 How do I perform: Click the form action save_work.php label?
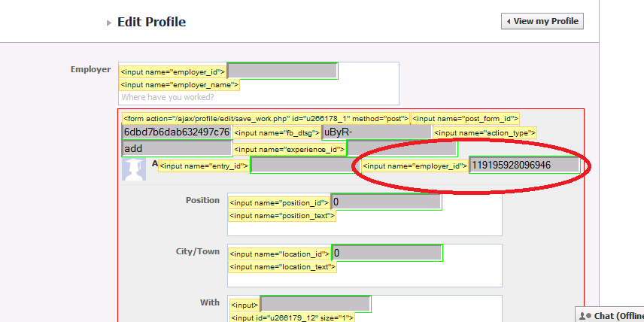pos(266,118)
